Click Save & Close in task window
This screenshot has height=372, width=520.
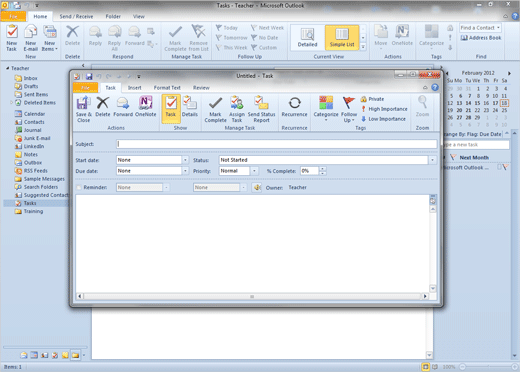(83, 109)
